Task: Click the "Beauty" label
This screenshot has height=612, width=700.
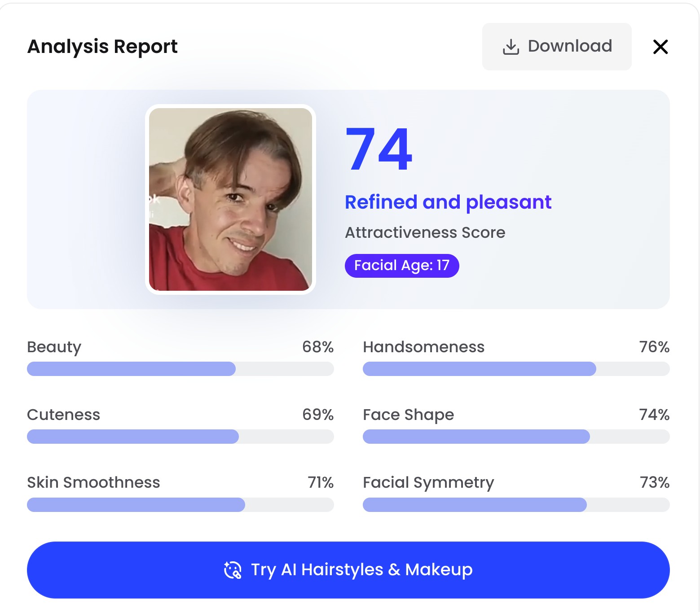Action: (x=54, y=347)
